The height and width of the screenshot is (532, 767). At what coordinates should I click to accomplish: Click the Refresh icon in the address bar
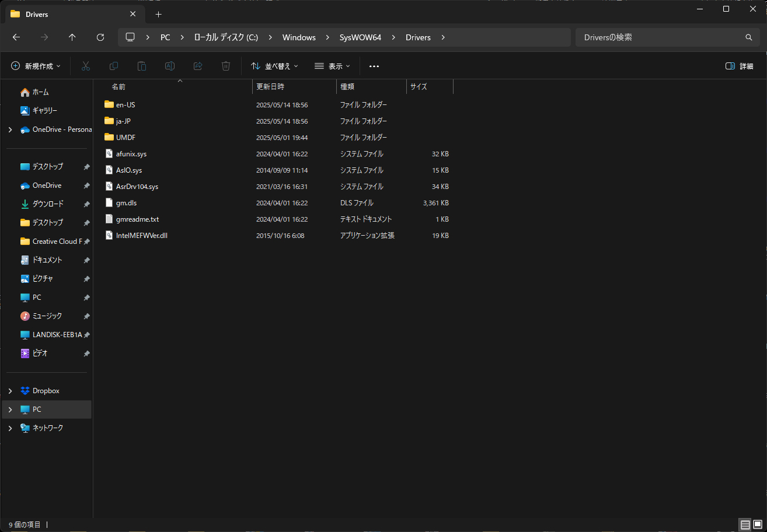click(100, 37)
